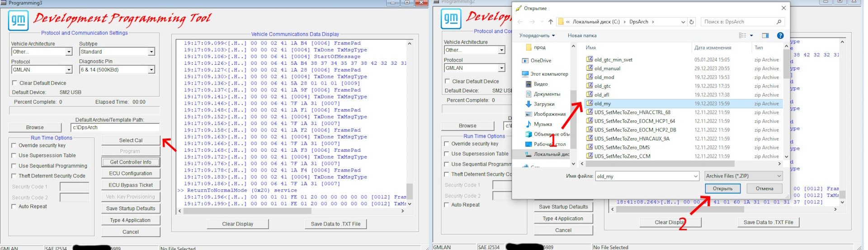Click the back arrow in the Open dialog

point(520,22)
